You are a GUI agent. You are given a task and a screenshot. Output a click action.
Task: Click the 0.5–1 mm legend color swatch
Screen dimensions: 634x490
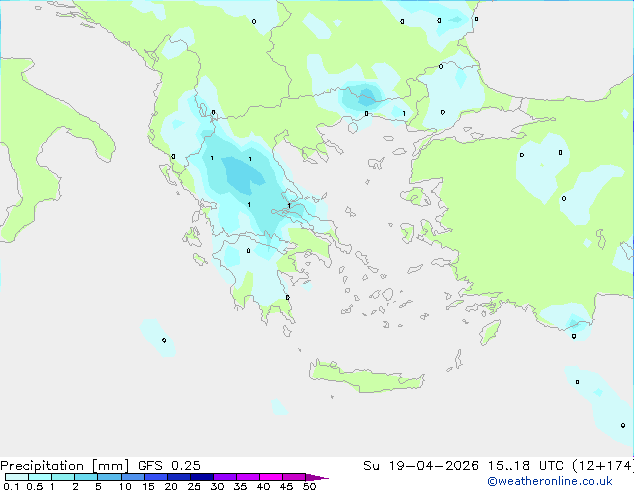click(40, 477)
